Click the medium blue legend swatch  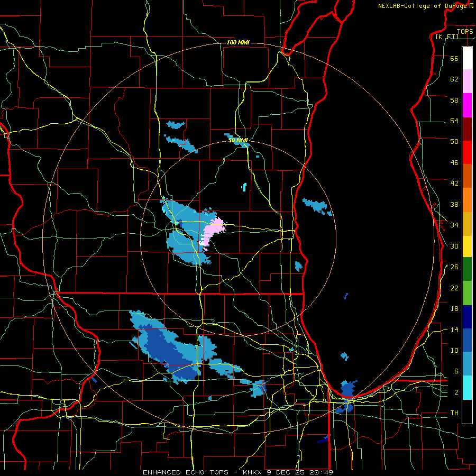point(467,340)
